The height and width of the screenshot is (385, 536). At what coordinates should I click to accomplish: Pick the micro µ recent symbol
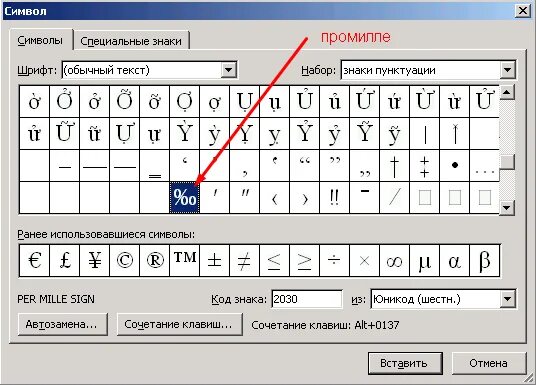(424, 261)
